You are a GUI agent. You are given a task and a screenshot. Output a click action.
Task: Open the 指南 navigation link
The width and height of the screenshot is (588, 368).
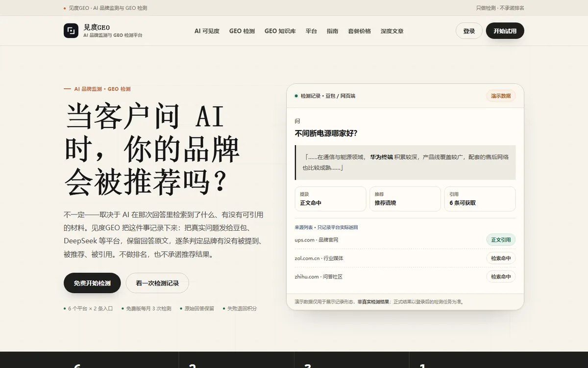(x=332, y=31)
